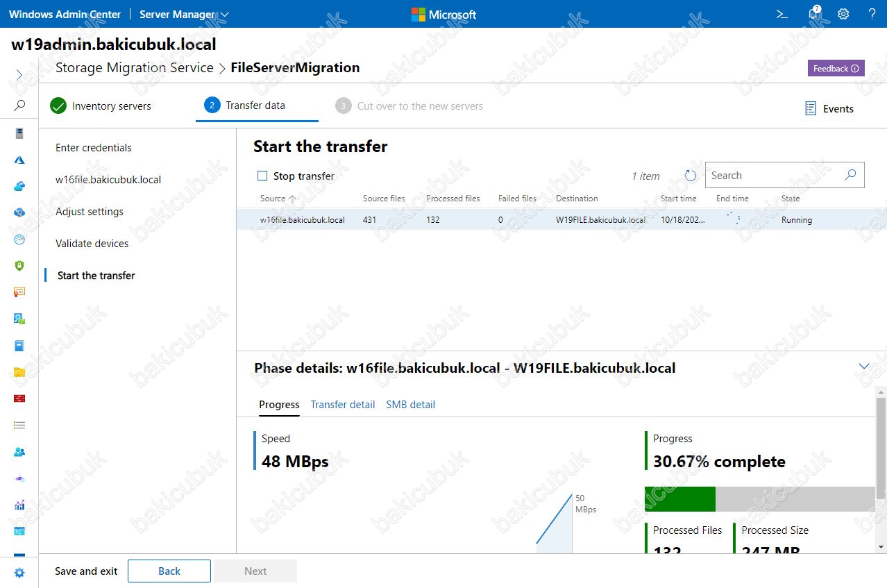Viewport: 887px width, 588px height.
Task: Open the Firewall brick wall icon
Action: (x=19, y=398)
